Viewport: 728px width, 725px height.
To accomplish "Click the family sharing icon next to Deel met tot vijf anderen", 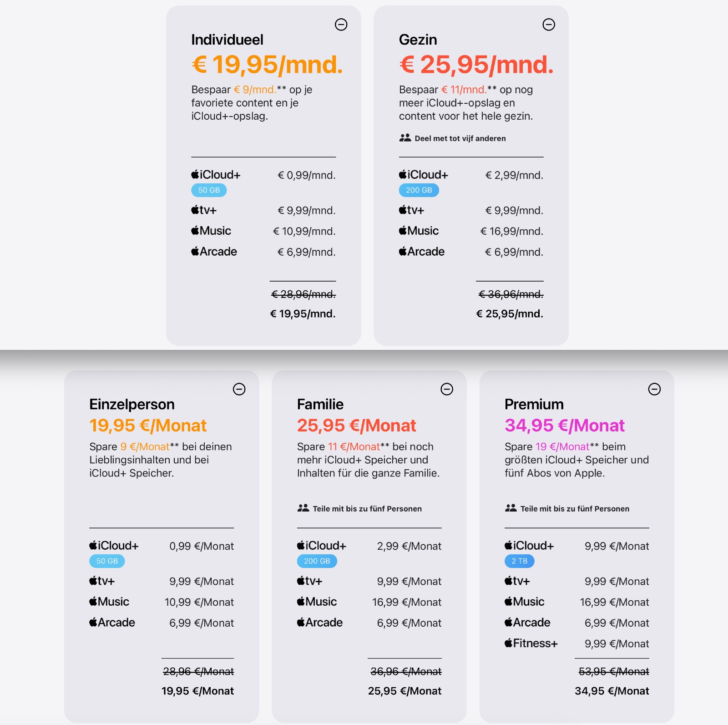I will pyautogui.click(x=404, y=137).
